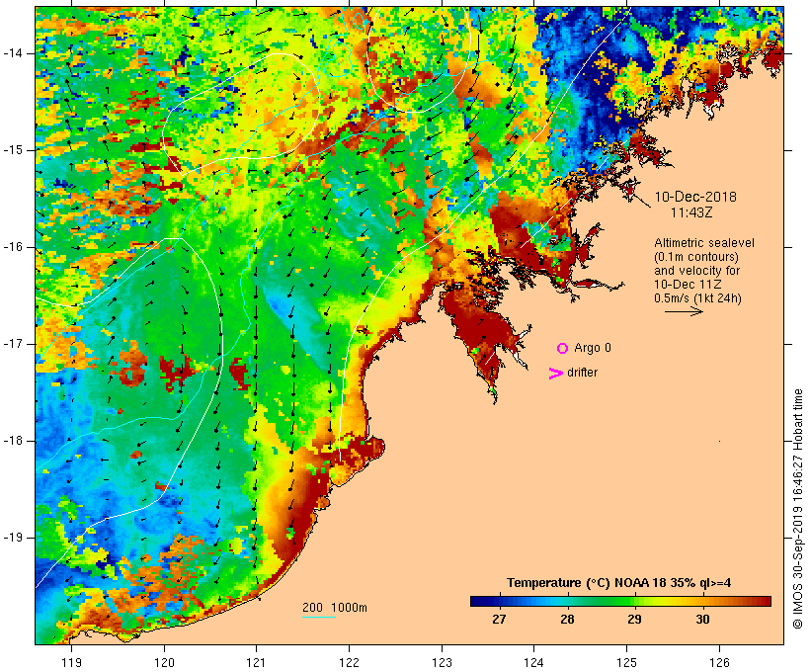Click the '(0.1m contours)' text

click(696, 257)
